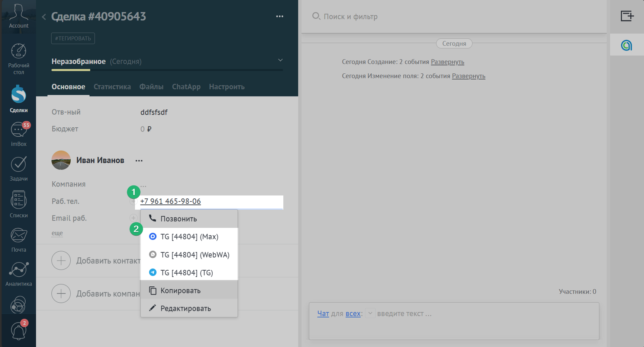Viewport: 644px width, 347px height.
Task: Switch to the Статистика tab
Action: pos(112,87)
